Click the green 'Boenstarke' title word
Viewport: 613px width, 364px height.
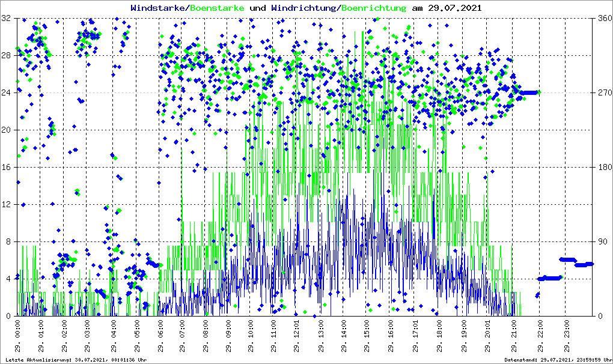(216, 8)
